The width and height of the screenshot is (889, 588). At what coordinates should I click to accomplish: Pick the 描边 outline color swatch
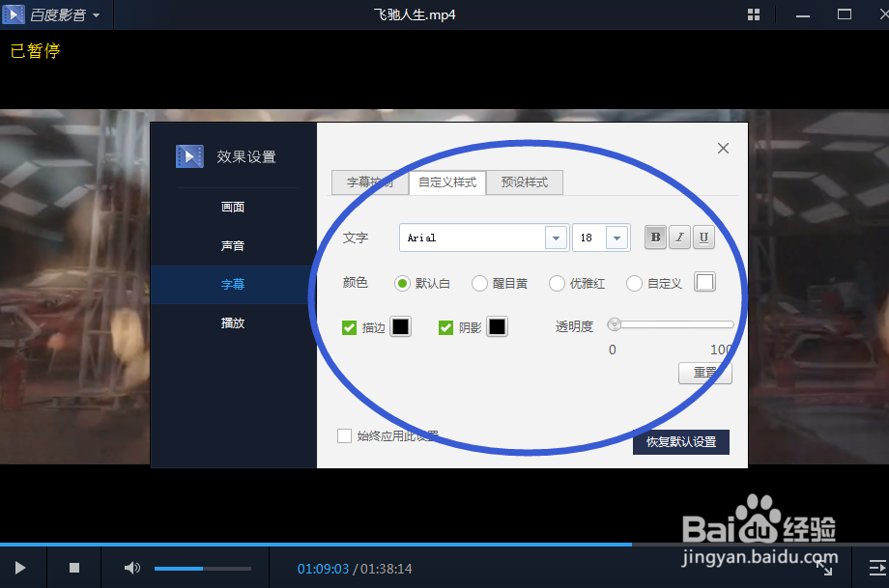tap(400, 327)
